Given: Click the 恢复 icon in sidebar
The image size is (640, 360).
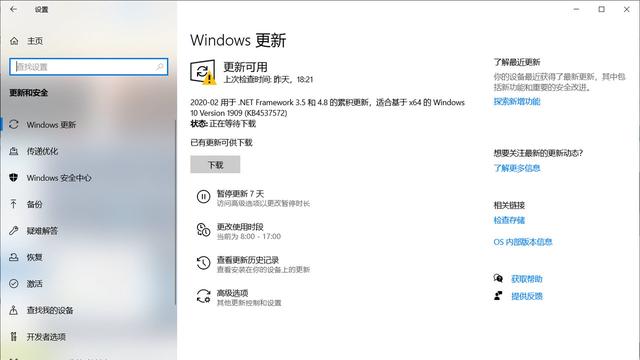Looking at the screenshot, I should click(13, 257).
